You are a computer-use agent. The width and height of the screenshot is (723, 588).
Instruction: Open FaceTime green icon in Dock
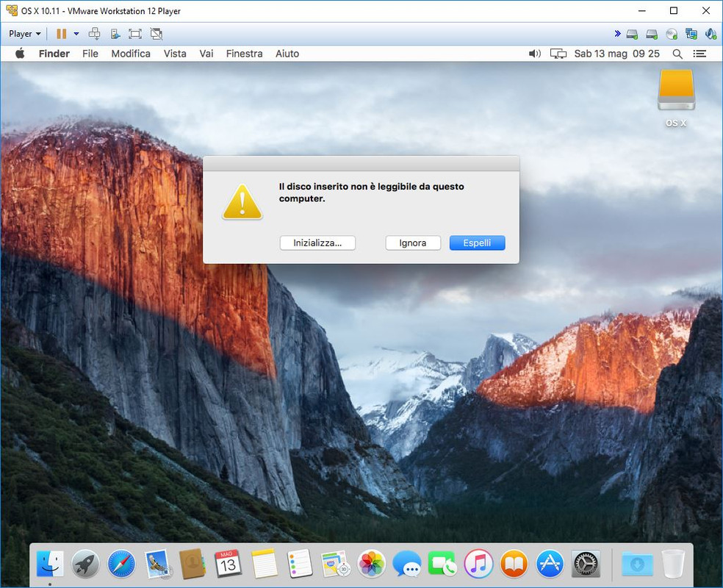442,563
